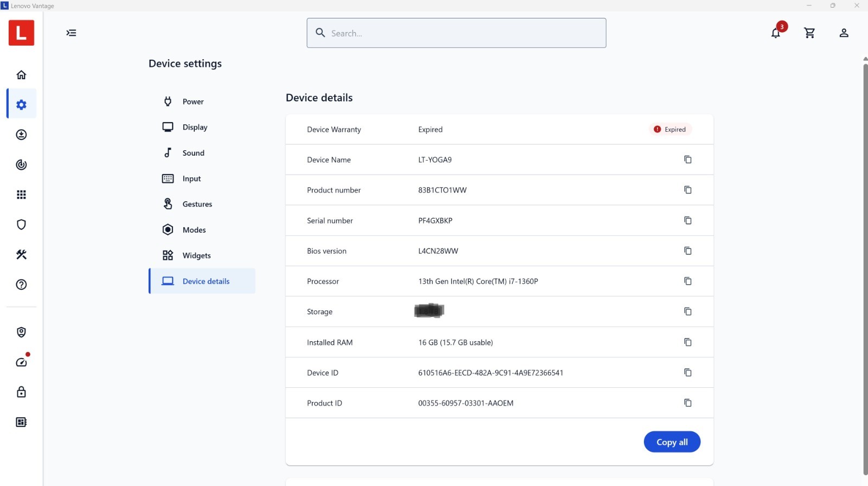Copy the Processor information
The height and width of the screenshot is (486, 868).
688,281
